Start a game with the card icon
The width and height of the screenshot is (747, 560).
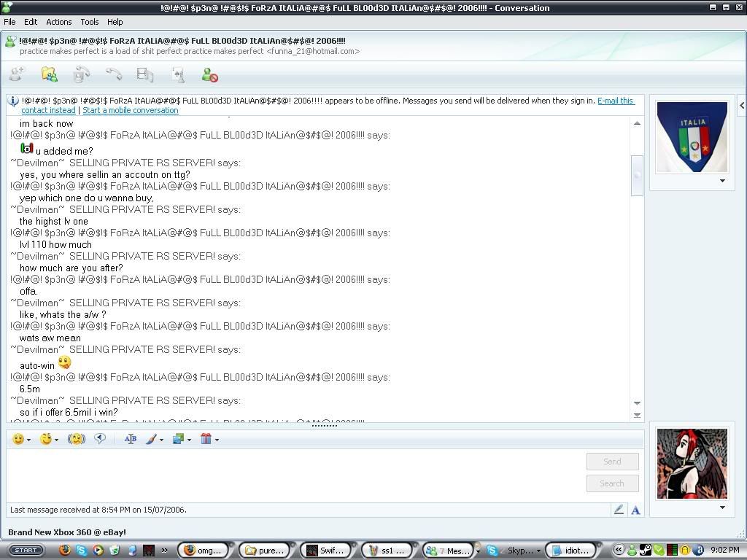coord(178,74)
